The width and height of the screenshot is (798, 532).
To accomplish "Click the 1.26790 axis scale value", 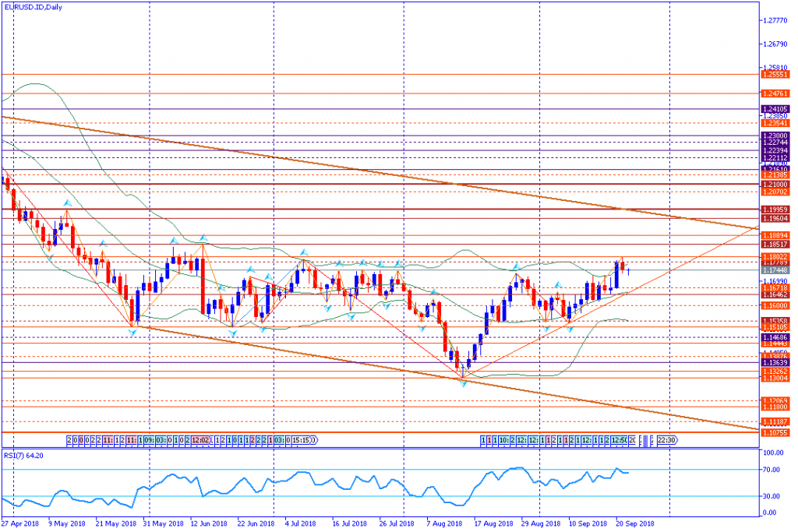I will (775, 44).
